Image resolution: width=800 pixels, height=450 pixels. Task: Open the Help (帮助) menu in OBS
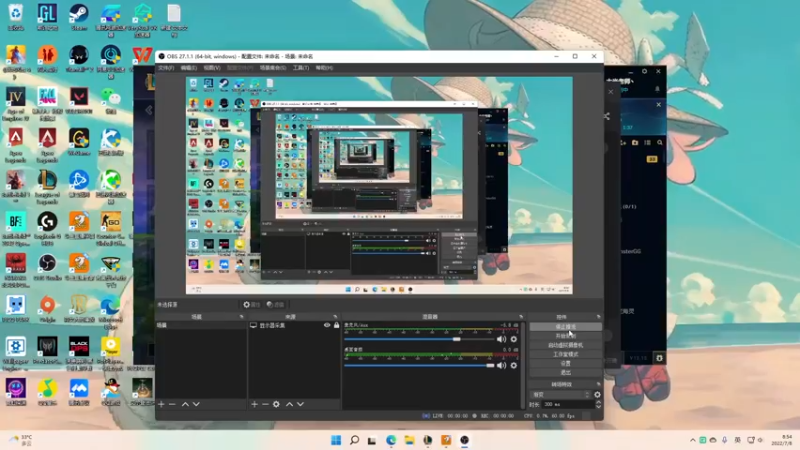[324, 68]
